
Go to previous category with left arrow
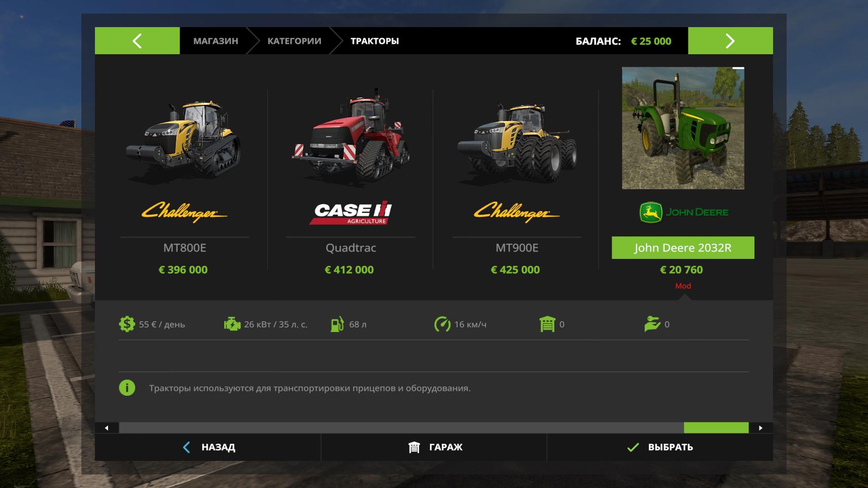click(137, 41)
